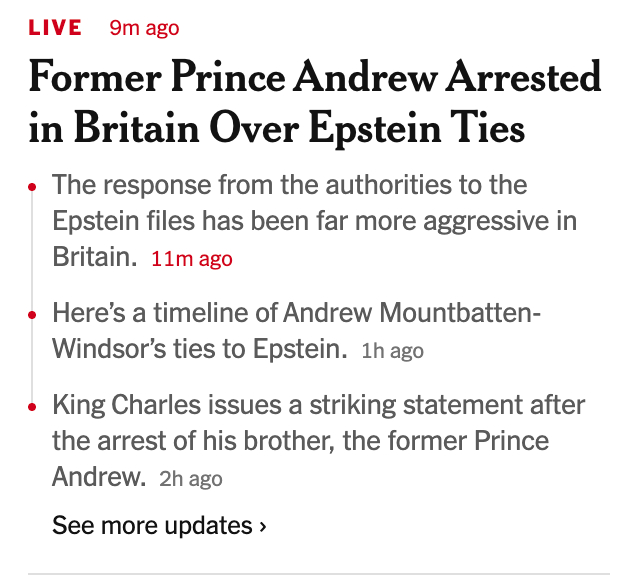Click the gray 1h ago timestamp
Screen dimensions: 626x586
tap(392, 351)
